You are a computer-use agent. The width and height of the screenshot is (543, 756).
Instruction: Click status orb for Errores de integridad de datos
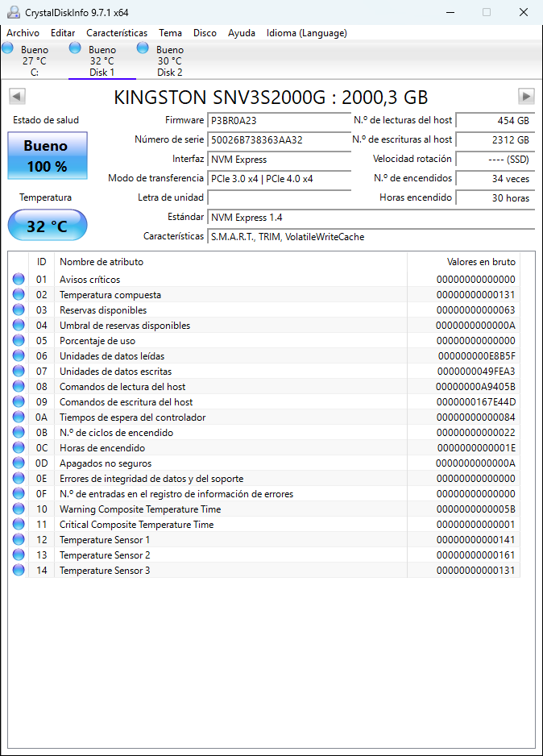[19, 478]
